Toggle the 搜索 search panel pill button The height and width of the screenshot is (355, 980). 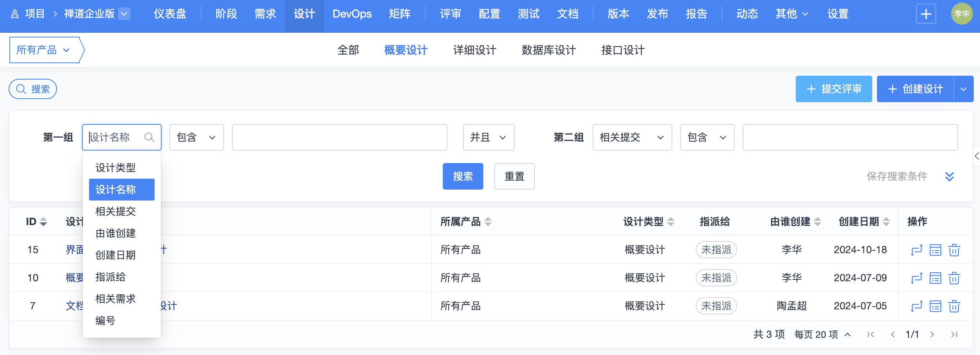pos(33,89)
